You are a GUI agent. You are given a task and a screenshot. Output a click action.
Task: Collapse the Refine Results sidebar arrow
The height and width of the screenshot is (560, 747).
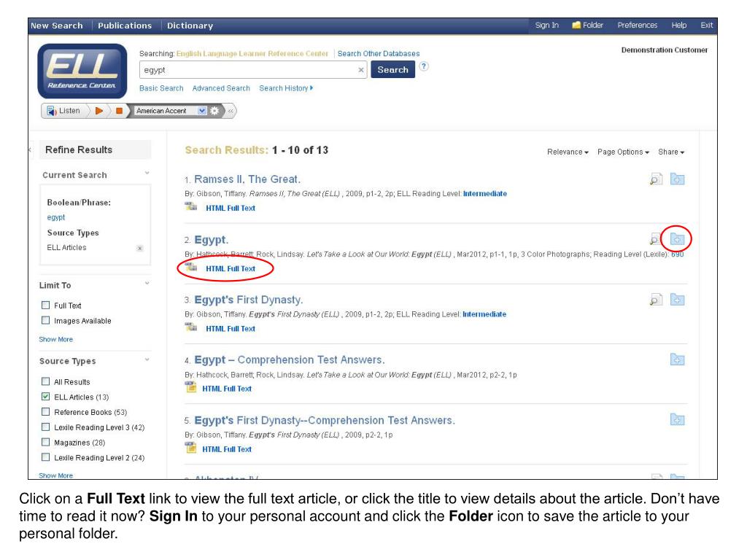tap(30, 149)
